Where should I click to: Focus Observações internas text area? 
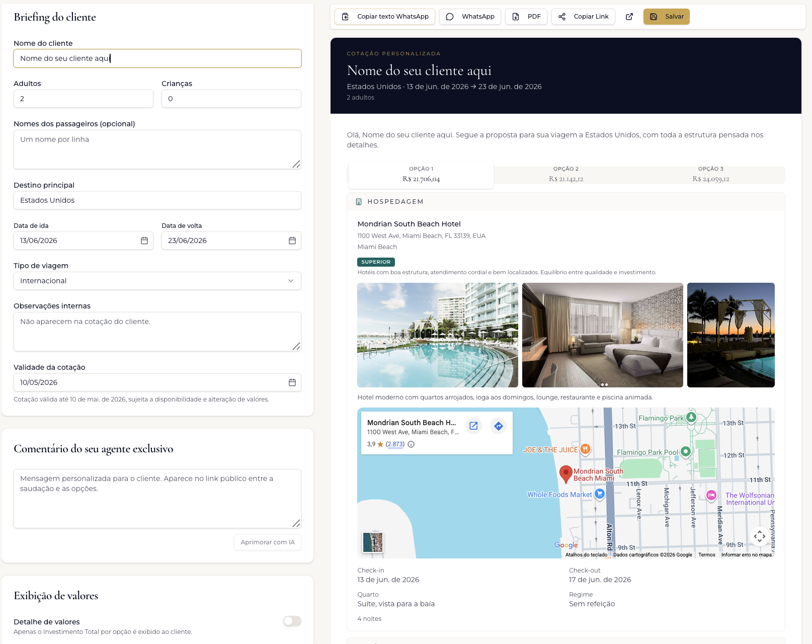157,332
